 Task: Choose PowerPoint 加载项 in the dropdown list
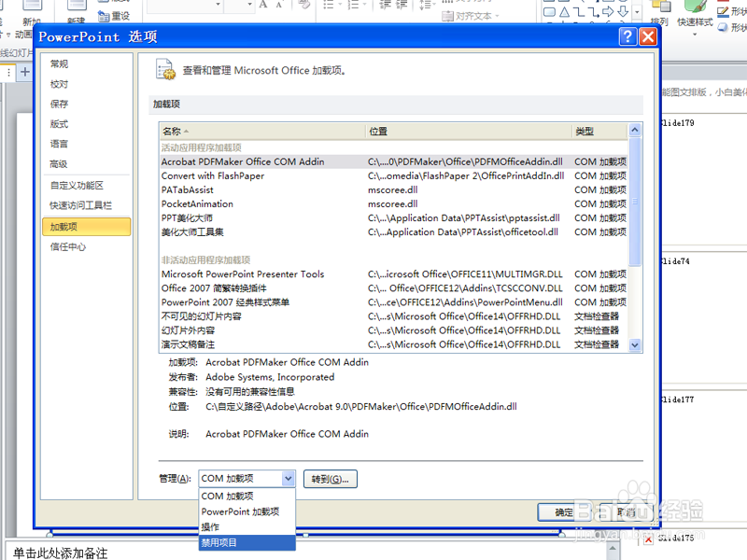247,511
